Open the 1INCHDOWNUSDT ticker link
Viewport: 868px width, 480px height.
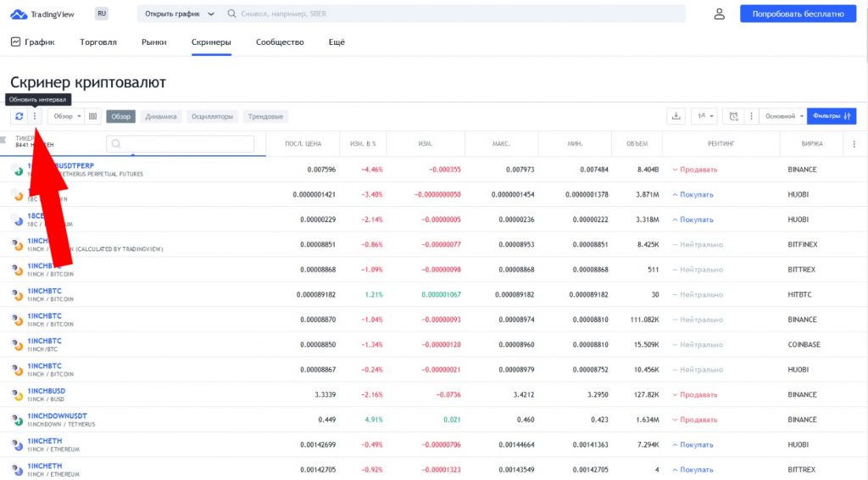(57, 416)
